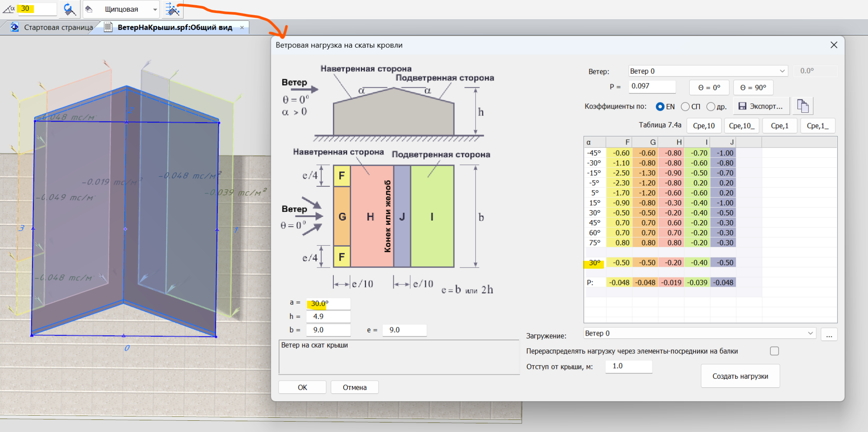Click the yellow F zone coefficient cell for -45°
Screen dimensions: 868x432
tap(619, 153)
